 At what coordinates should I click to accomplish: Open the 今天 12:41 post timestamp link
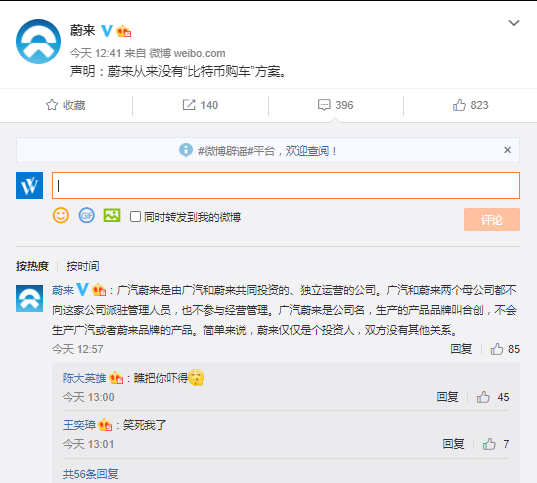pyautogui.click(x=96, y=53)
